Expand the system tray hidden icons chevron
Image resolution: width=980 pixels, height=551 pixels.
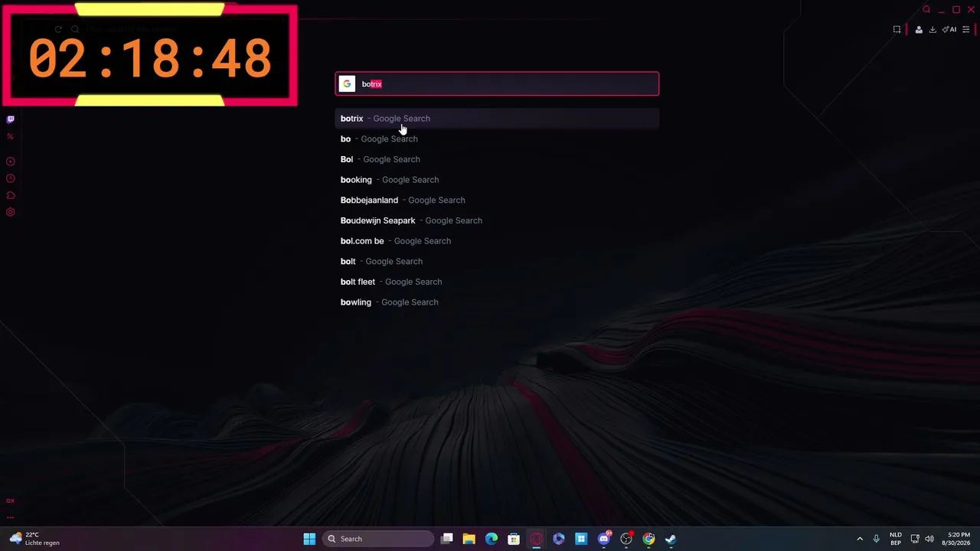coord(860,539)
